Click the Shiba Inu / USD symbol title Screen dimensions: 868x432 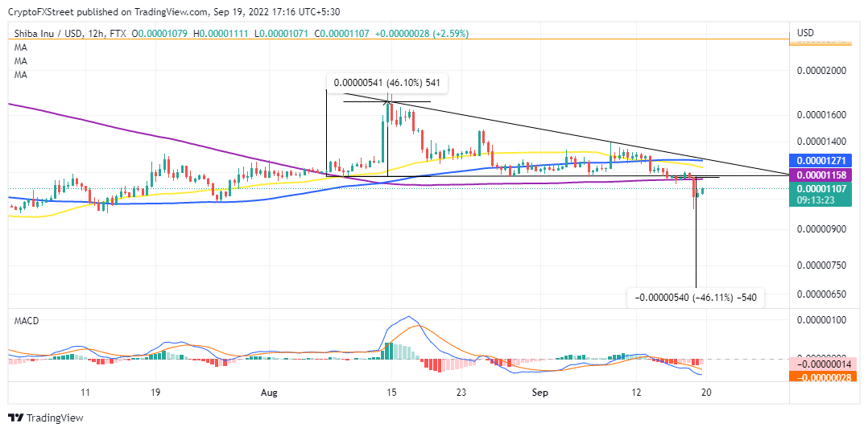[x=48, y=34]
